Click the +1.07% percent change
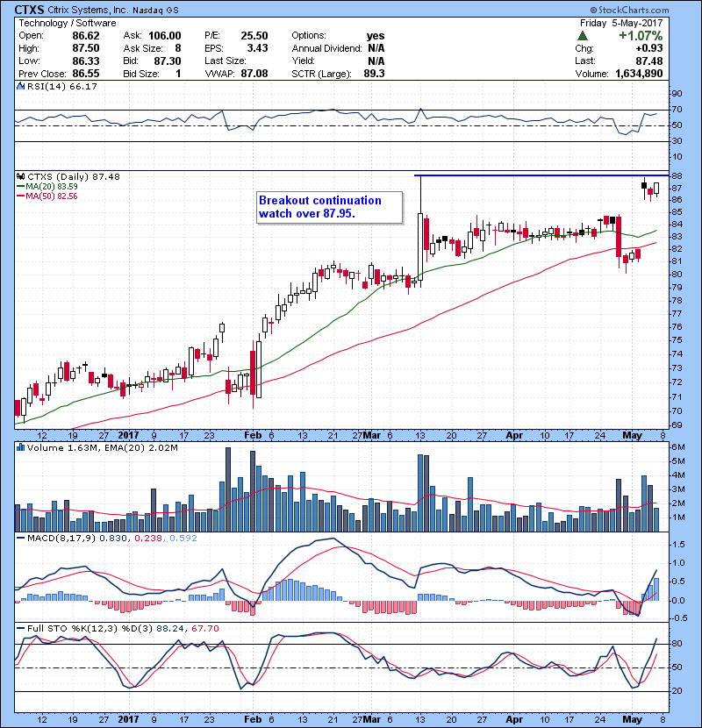The width and height of the screenshot is (702, 728). click(x=641, y=36)
